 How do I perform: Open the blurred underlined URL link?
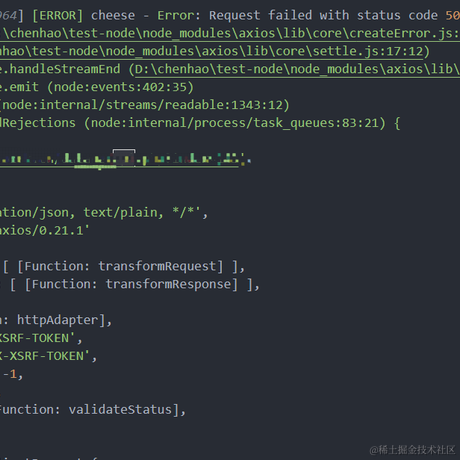click(x=119, y=159)
